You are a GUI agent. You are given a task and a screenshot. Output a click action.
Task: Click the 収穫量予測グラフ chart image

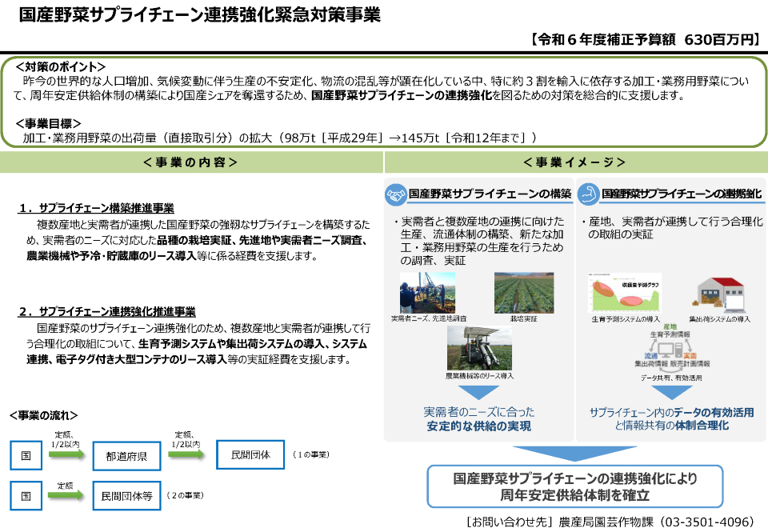coord(625,294)
